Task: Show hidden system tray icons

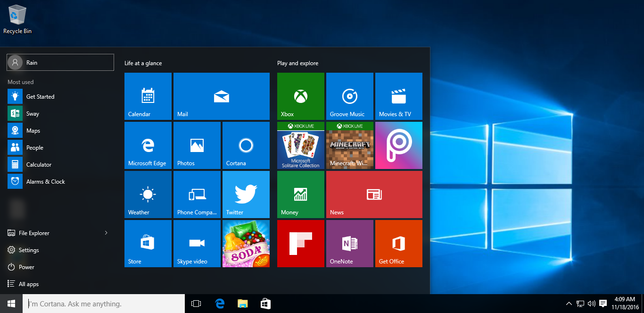Action: (x=569, y=304)
